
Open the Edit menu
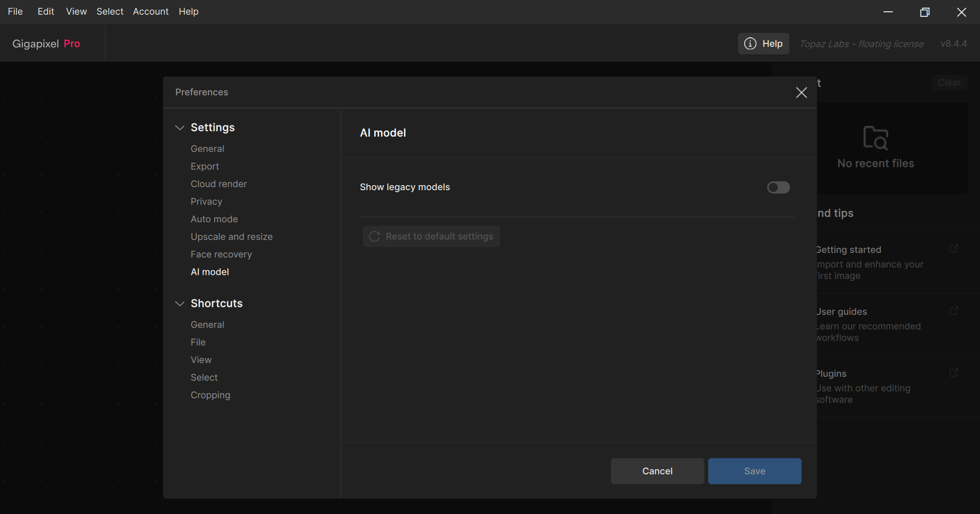pyautogui.click(x=45, y=11)
